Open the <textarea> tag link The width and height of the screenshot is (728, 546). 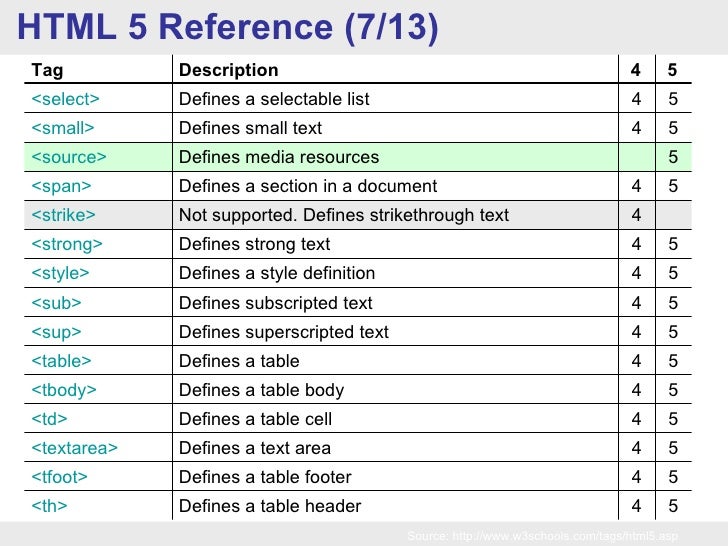click(x=74, y=448)
